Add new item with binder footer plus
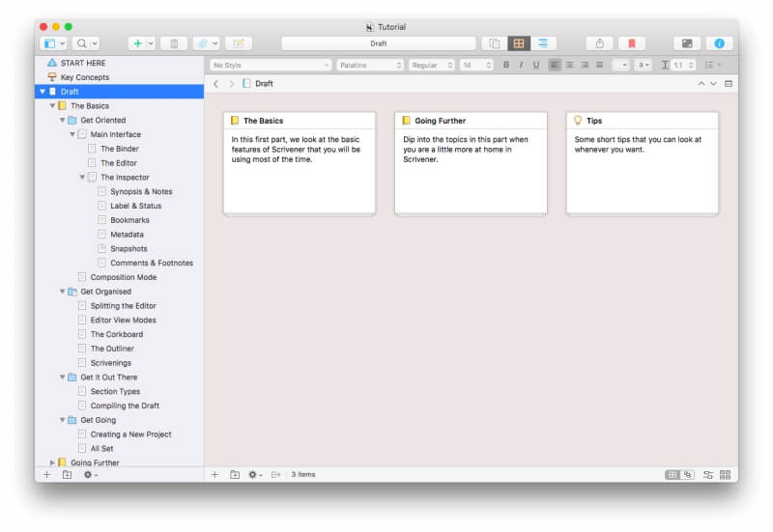Viewport: 773px width, 532px height. [46, 475]
